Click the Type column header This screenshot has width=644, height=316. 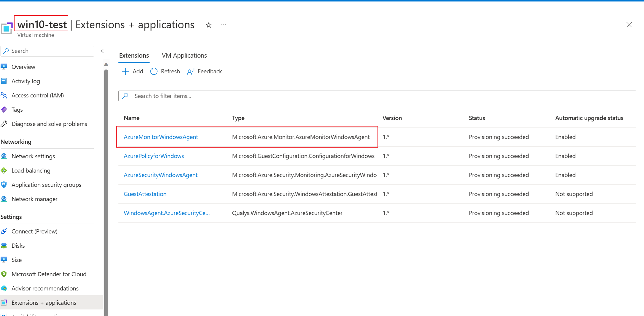(x=238, y=118)
